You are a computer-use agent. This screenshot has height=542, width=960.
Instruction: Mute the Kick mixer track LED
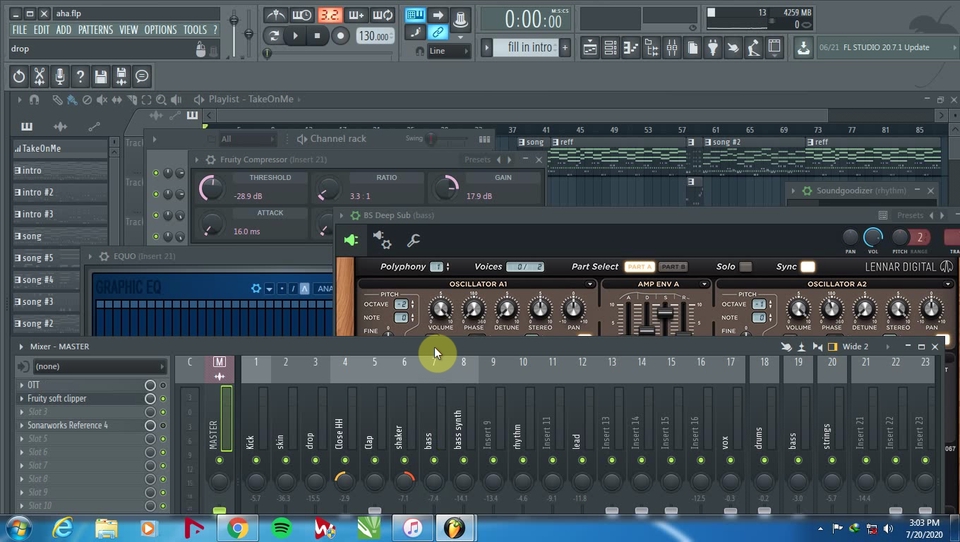point(256,460)
